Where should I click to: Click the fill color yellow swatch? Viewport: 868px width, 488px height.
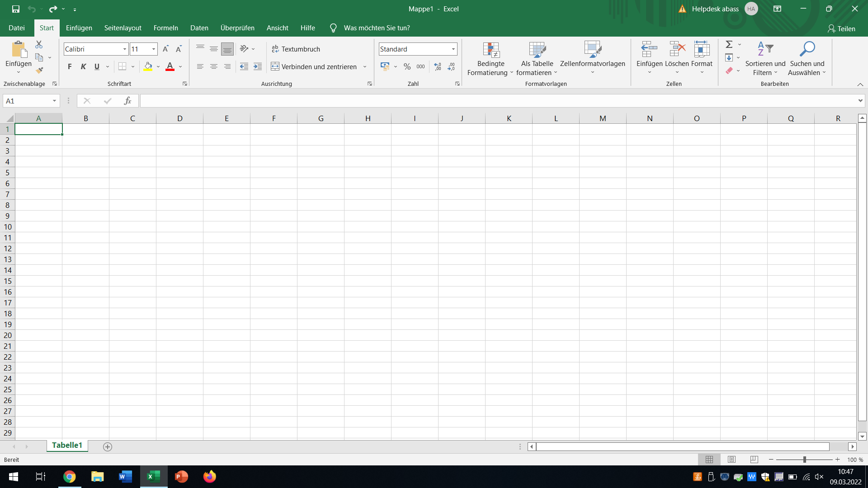tap(148, 67)
